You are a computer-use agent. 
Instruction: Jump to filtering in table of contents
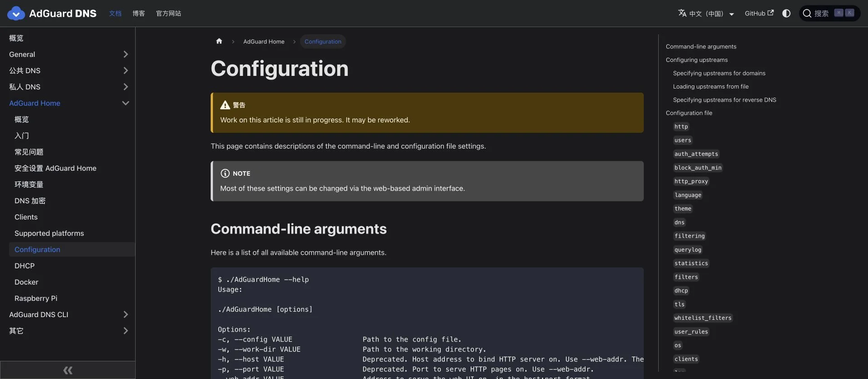coord(689,236)
